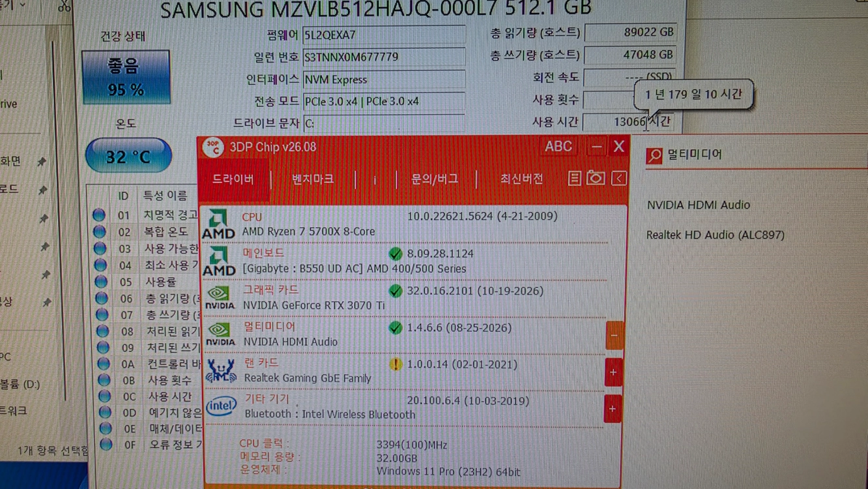Image resolution: width=868 pixels, height=489 pixels.
Task: Click the blue status dot for row 0A
Action: 104,364
